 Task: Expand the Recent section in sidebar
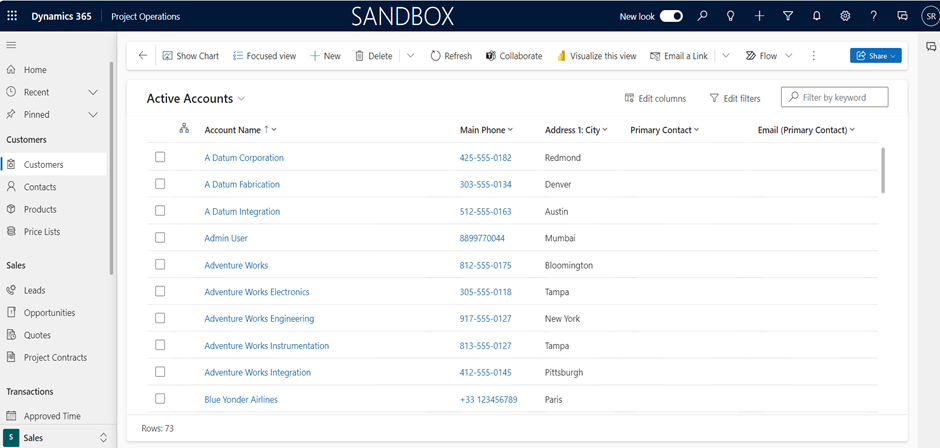tap(93, 92)
